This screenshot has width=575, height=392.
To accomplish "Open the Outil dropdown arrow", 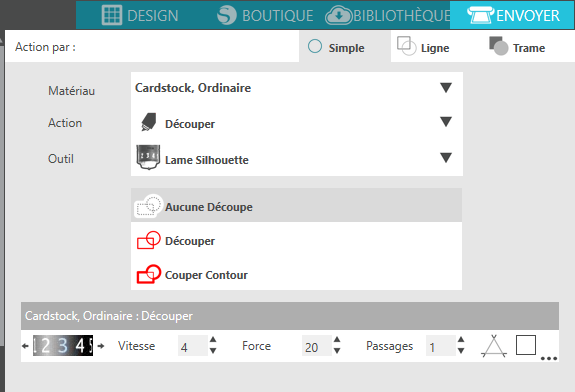I will 446,158.
